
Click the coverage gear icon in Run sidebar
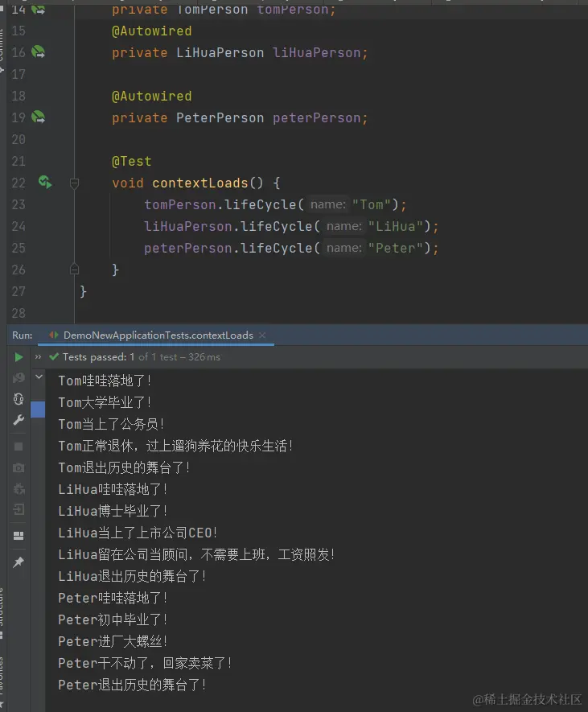click(19, 489)
